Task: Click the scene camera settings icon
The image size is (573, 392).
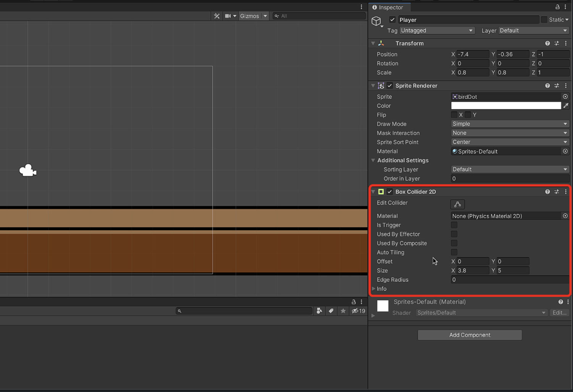Action: 228,16
